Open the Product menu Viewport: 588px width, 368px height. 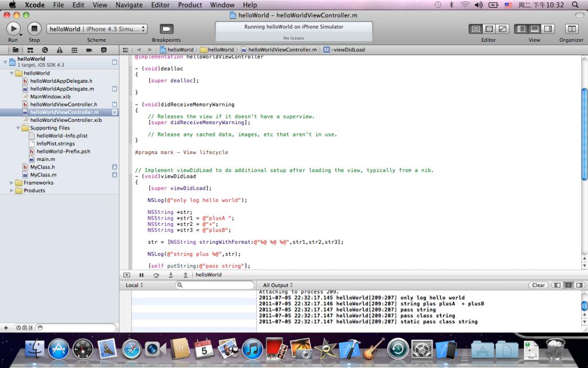pos(189,5)
